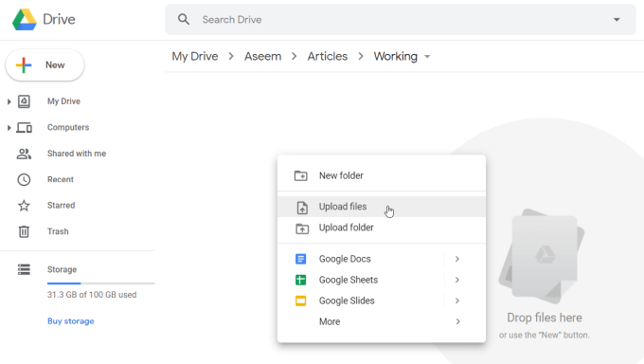Click the Upload files icon
The height and width of the screenshot is (364, 644).
(302, 208)
